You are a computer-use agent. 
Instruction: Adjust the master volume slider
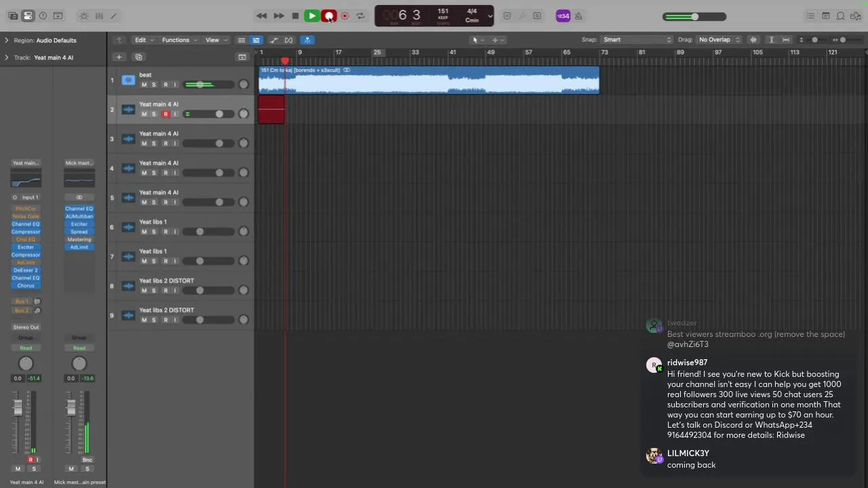694,16
